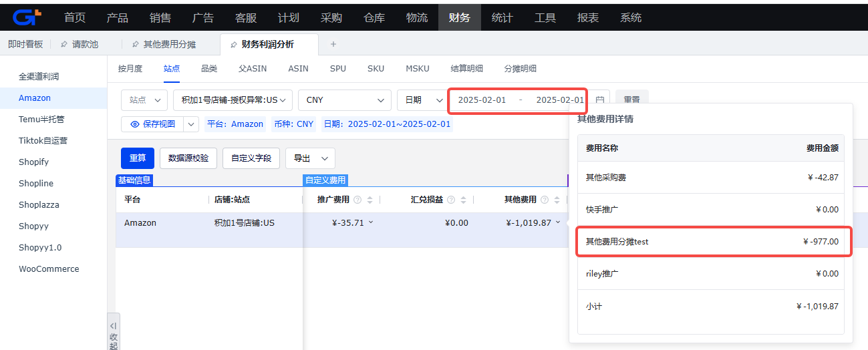This screenshot has height=350, width=868.
Task: Click the start date field 2025-02-01
Action: pyautogui.click(x=482, y=100)
